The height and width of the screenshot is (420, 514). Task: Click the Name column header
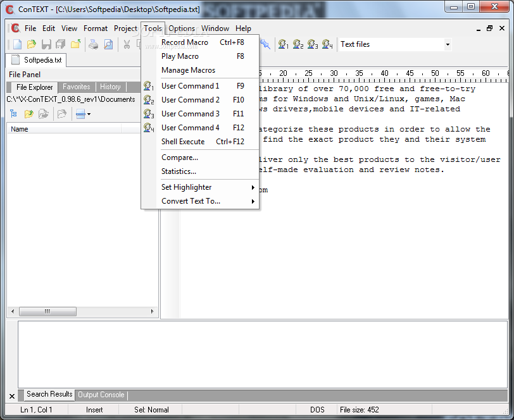coord(65,129)
